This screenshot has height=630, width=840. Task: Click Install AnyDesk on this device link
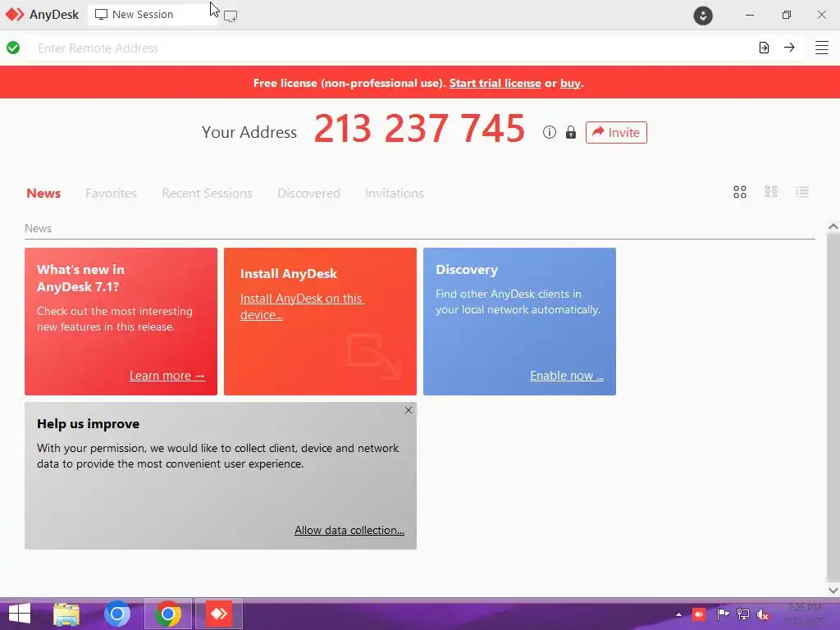[x=302, y=307]
